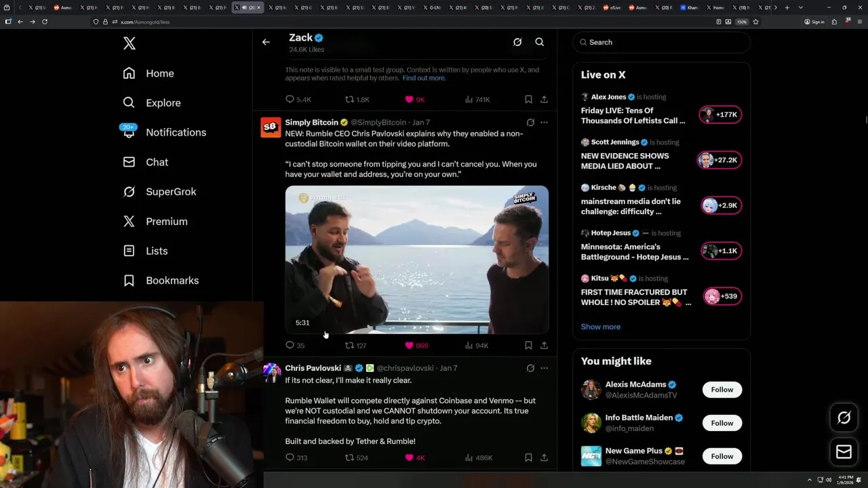868x488 pixels.
Task: Share the Simply Bitcoin post
Action: coord(544,345)
